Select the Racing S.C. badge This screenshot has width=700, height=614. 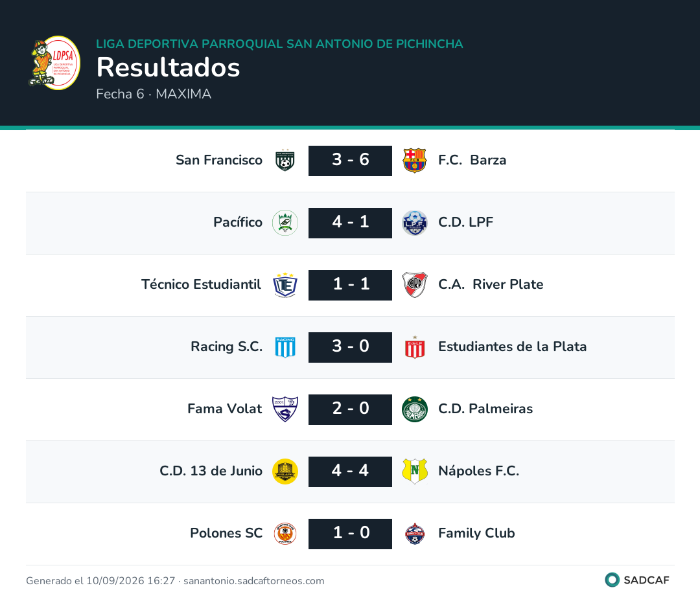[285, 347]
